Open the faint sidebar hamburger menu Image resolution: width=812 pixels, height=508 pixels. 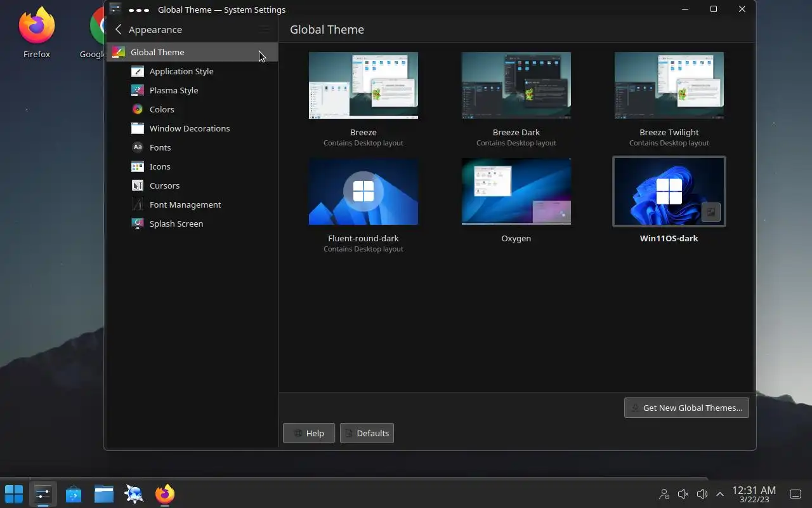coord(265,29)
